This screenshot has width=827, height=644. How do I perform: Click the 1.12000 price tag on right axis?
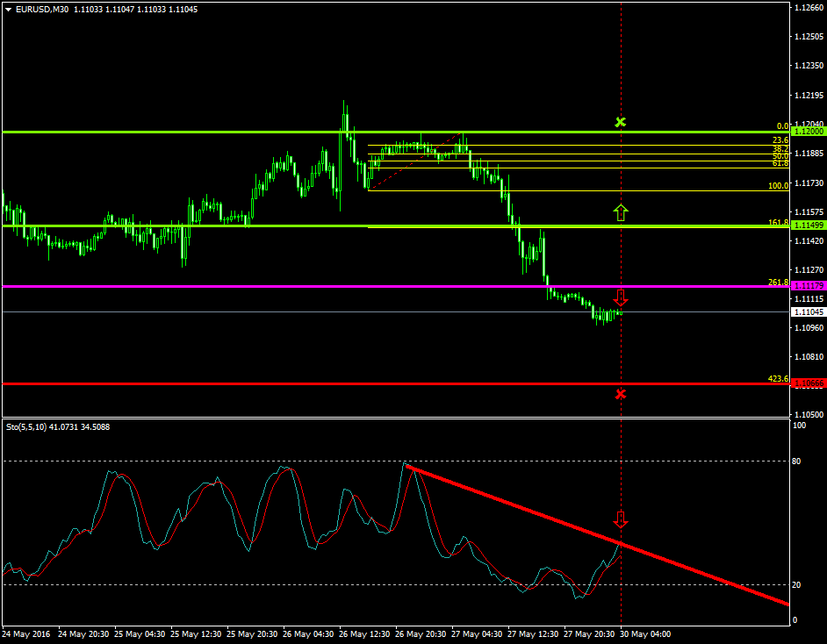(x=806, y=132)
